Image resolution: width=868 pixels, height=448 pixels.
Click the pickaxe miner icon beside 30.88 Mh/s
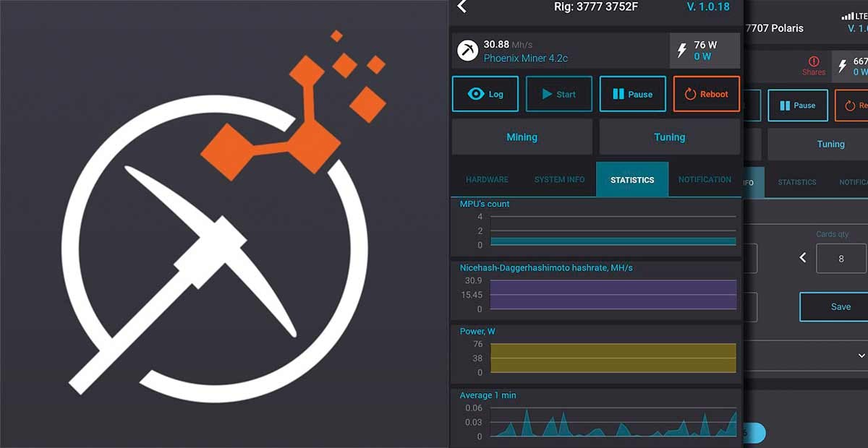(x=468, y=51)
